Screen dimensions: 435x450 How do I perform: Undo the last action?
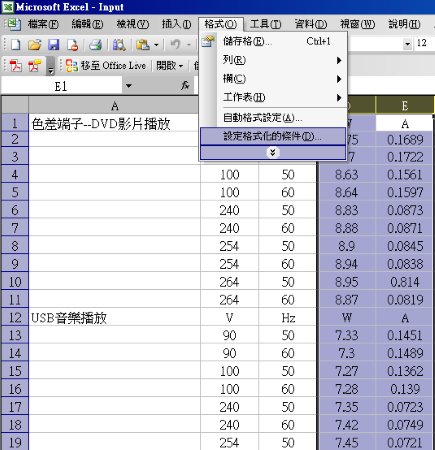[175, 45]
